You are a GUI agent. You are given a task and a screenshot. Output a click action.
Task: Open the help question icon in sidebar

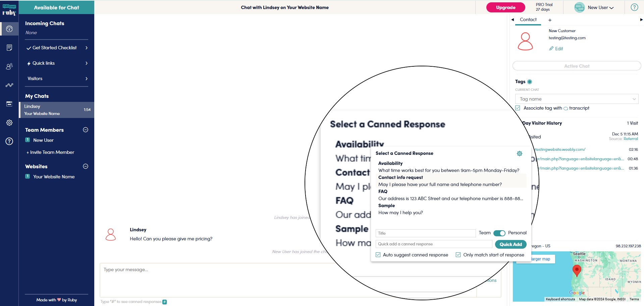pyautogui.click(x=9, y=141)
